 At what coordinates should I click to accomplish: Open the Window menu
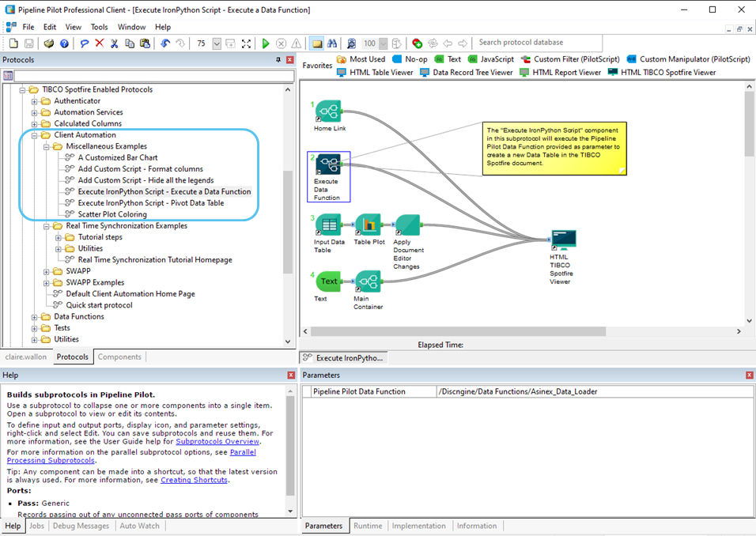click(131, 27)
